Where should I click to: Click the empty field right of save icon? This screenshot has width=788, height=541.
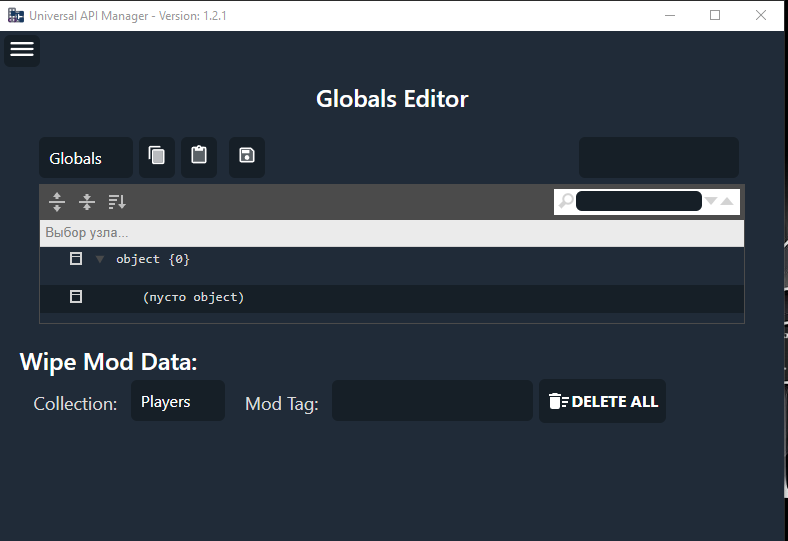click(x=659, y=157)
